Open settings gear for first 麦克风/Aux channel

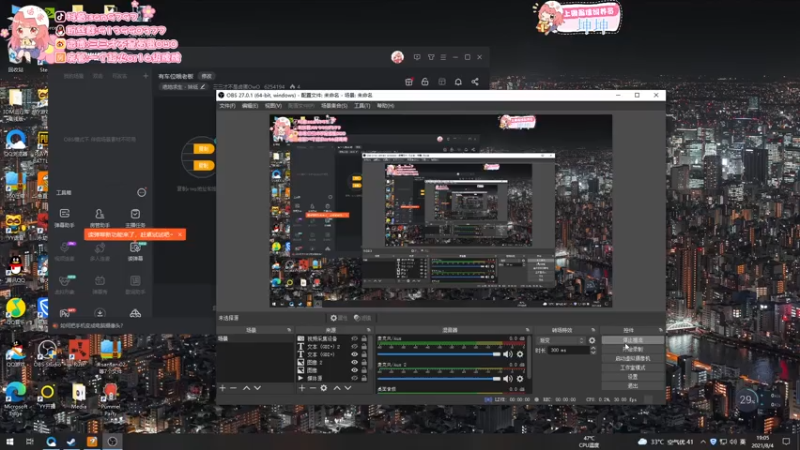pos(520,354)
